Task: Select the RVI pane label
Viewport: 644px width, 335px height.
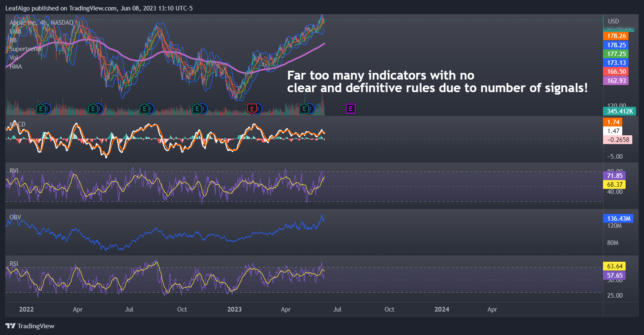Action: tap(14, 170)
